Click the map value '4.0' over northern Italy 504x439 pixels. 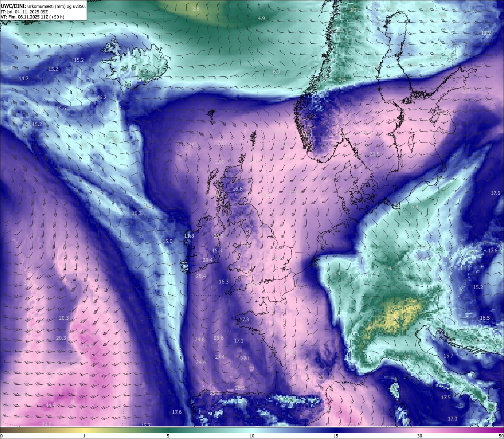(407, 357)
